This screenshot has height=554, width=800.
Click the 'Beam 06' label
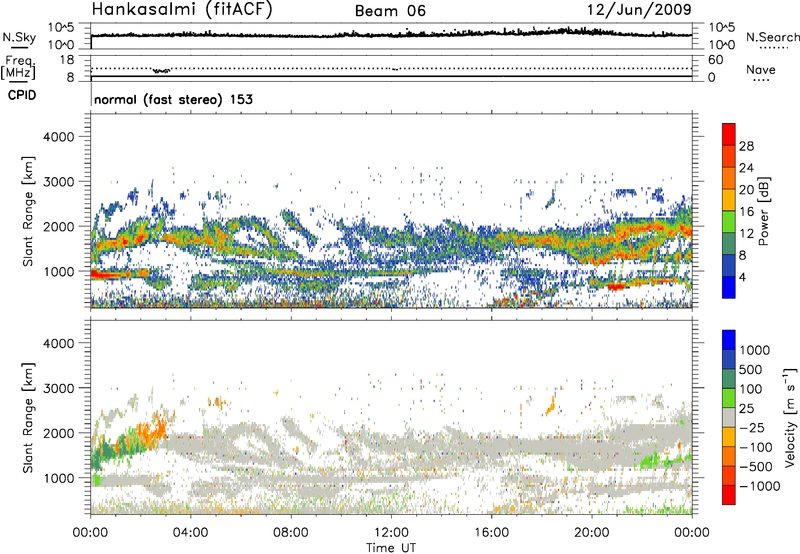click(390, 11)
